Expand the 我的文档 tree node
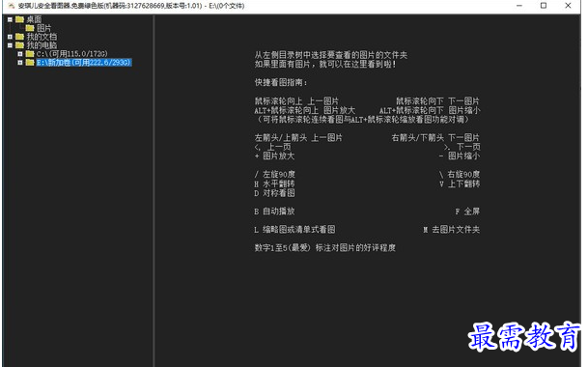Image resolution: width=588 pixels, height=367 pixels. tap(10, 37)
